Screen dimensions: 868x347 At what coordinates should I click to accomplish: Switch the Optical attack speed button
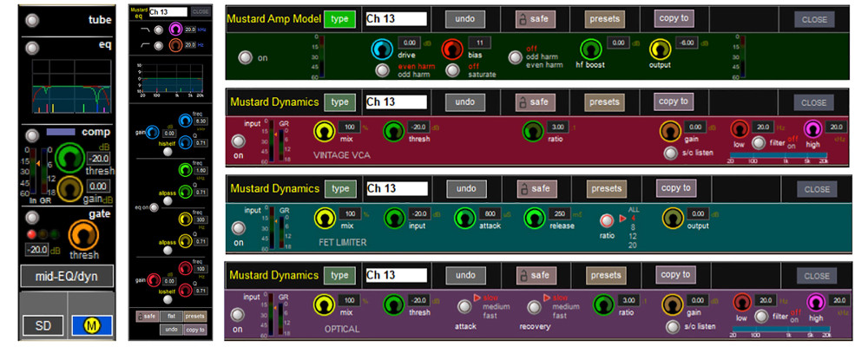465,306
